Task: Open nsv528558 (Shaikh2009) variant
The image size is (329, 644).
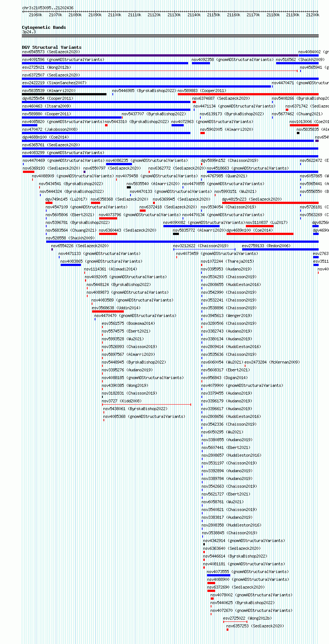Action: [70, 238]
